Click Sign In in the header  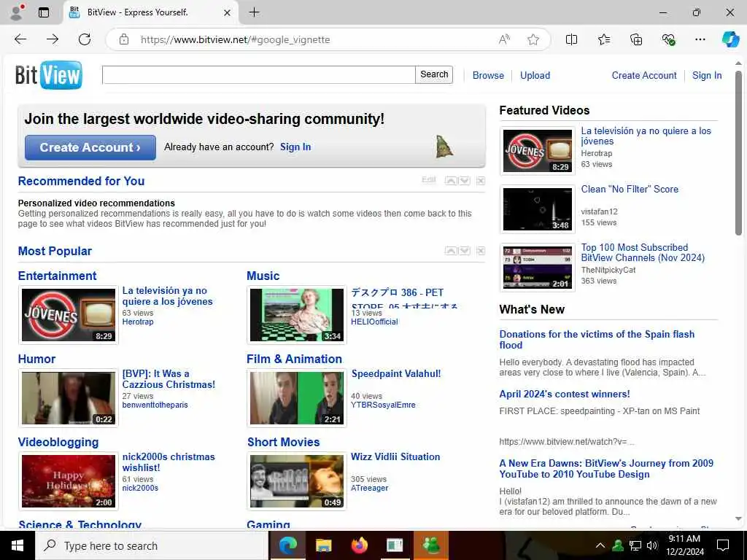pos(706,75)
